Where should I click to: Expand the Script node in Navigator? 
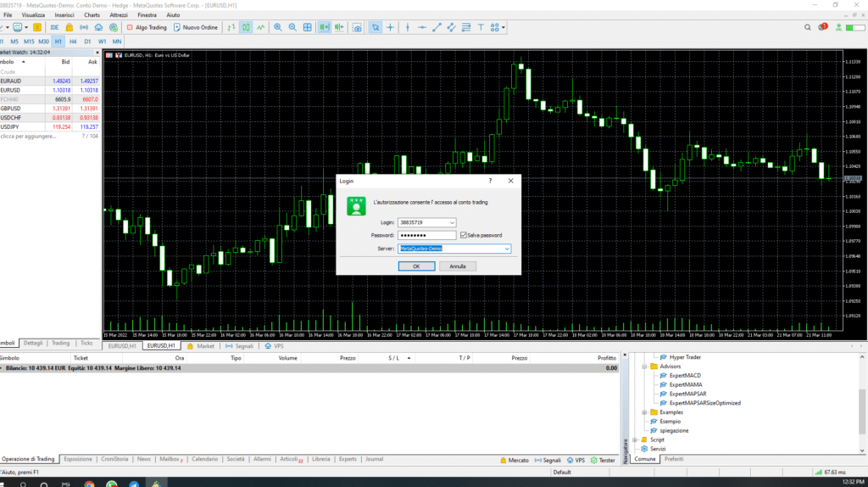tap(635, 439)
